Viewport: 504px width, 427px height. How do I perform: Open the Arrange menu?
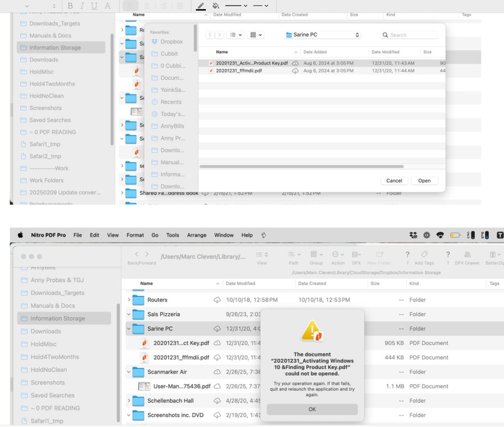click(x=197, y=235)
